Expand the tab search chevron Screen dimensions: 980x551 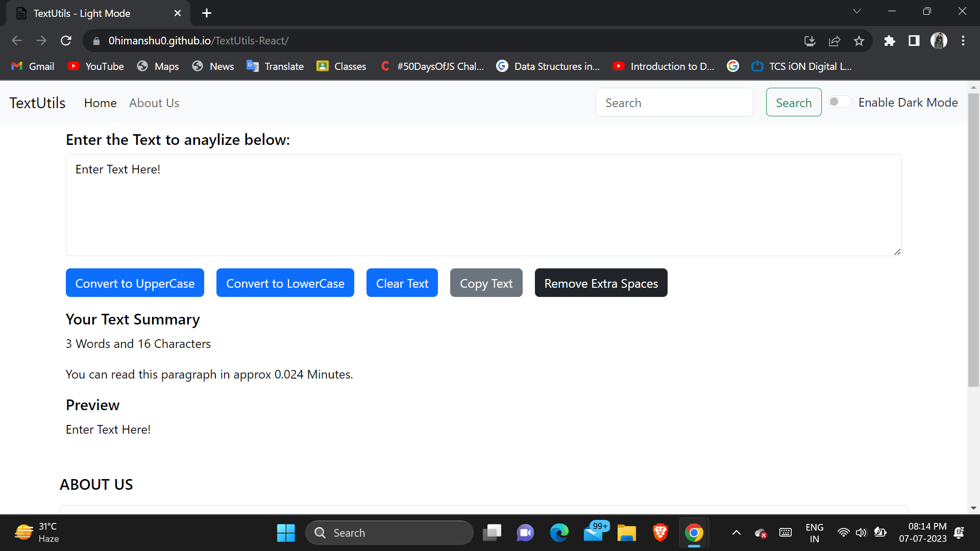pyautogui.click(x=857, y=11)
